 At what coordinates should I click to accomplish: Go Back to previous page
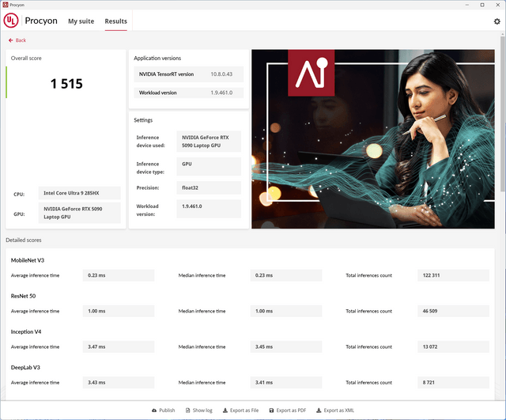pos(17,40)
